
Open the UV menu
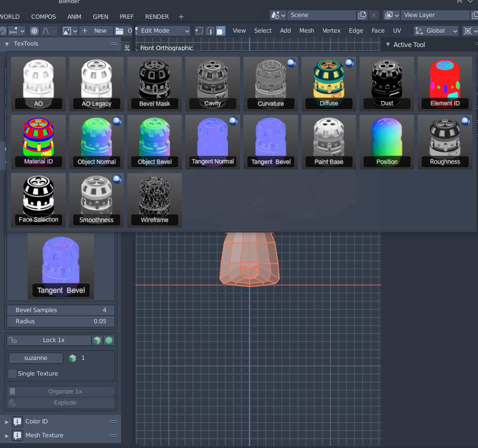[x=397, y=30]
